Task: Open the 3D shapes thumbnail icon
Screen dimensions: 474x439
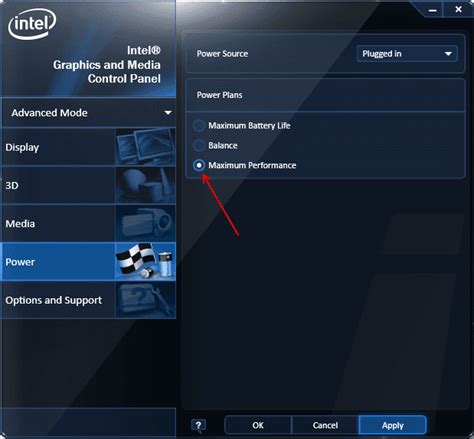Action: pos(145,185)
